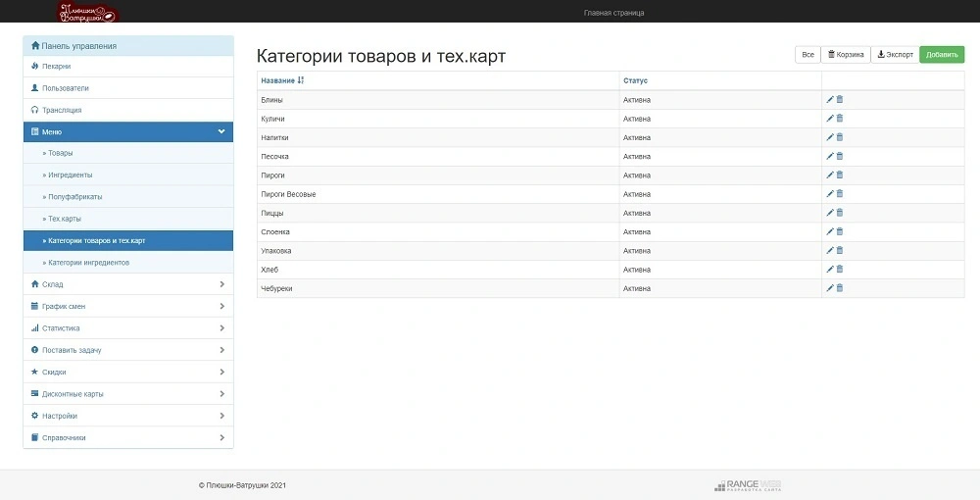
Task: Click the Пироги Весовые category name
Action: tap(288, 194)
